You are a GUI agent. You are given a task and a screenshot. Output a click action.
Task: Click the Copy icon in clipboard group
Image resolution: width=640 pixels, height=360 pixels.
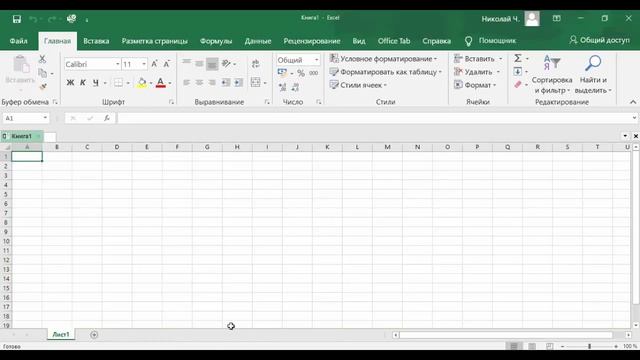pyautogui.click(x=42, y=73)
